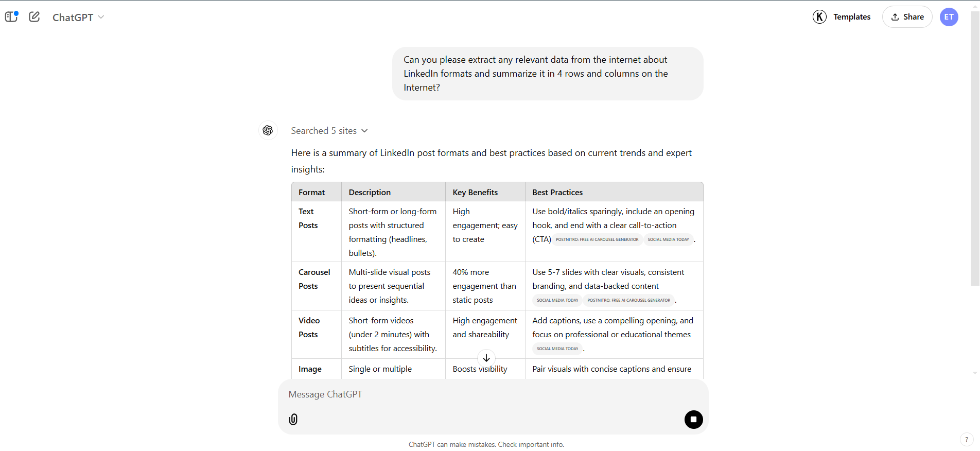This screenshot has height=451, width=980.
Task: Open the Templates menu item
Action: [x=852, y=17]
